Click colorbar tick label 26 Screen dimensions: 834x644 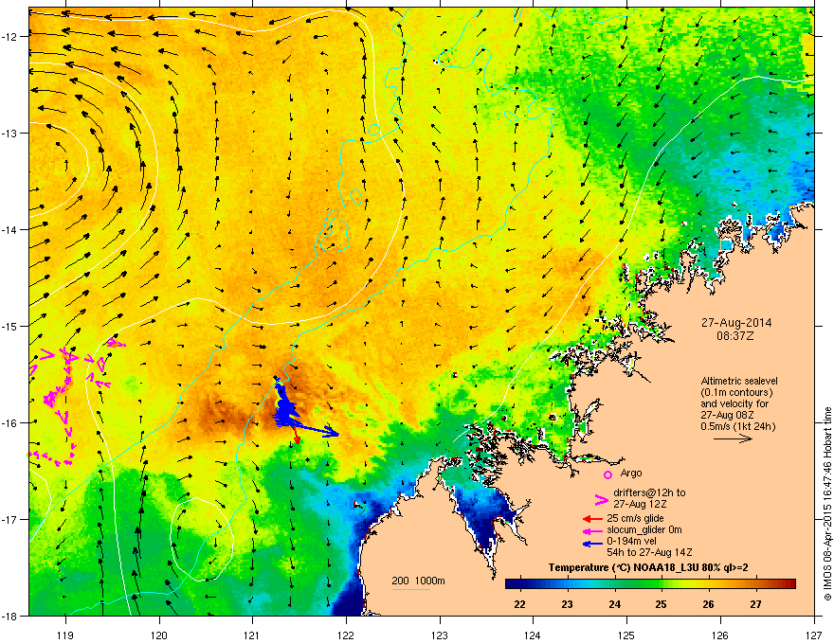(709, 604)
